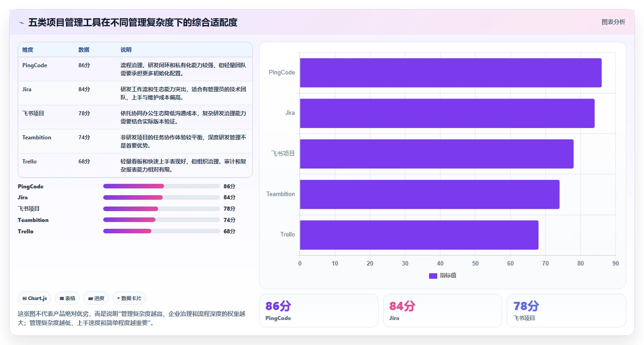Click the Teambition progress bar
The width and height of the screenshot is (644, 345).
[161, 220]
